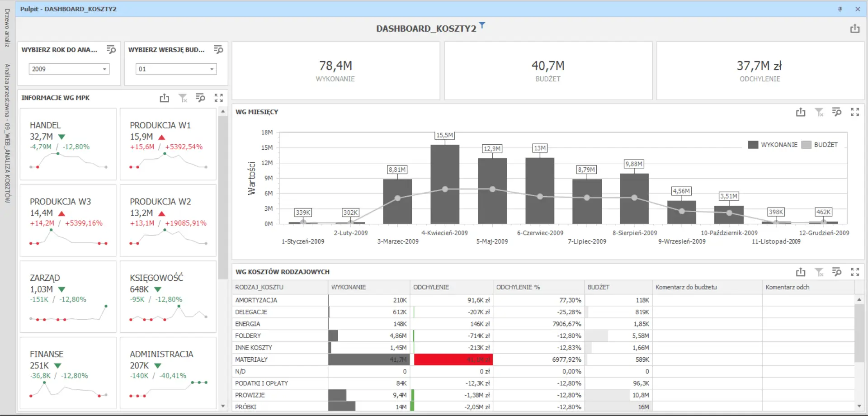The image size is (868, 416).
Task: Sort by ODCHYLENIE column header
Action: pos(452,287)
